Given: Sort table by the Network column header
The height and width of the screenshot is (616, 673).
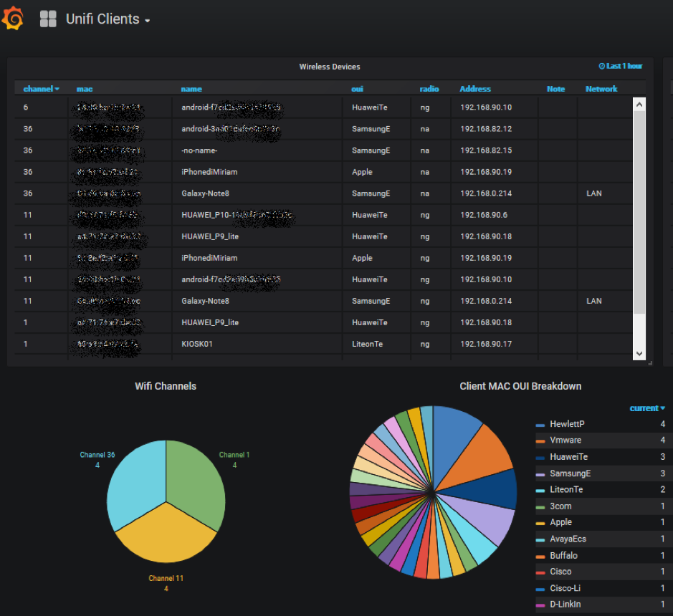Looking at the screenshot, I should [601, 89].
